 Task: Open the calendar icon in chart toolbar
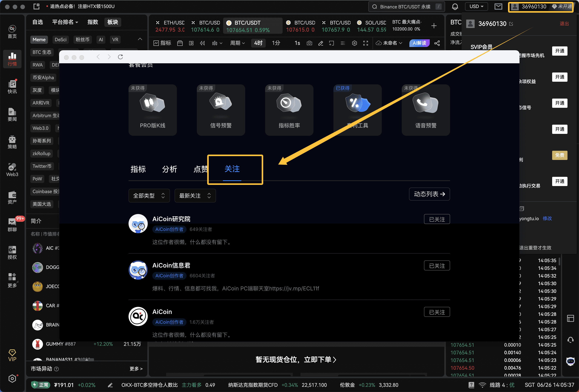coord(180,43)
